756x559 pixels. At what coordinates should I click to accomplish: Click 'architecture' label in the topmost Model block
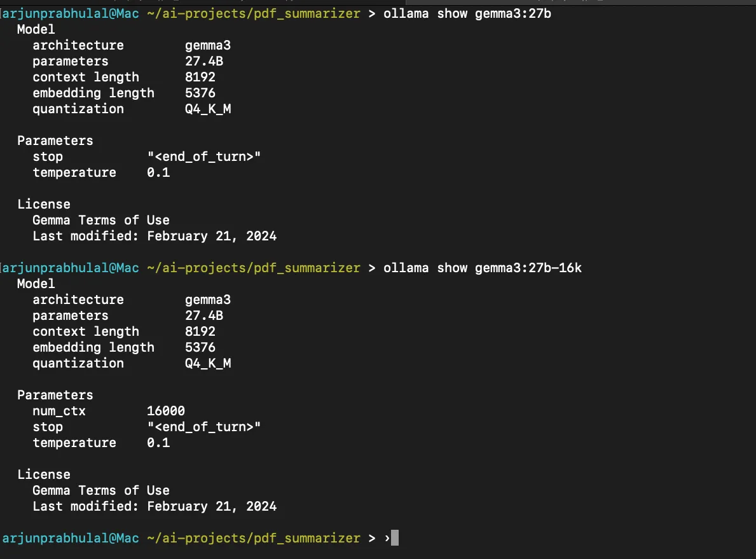pyautogui.click(x=78, y=45)
